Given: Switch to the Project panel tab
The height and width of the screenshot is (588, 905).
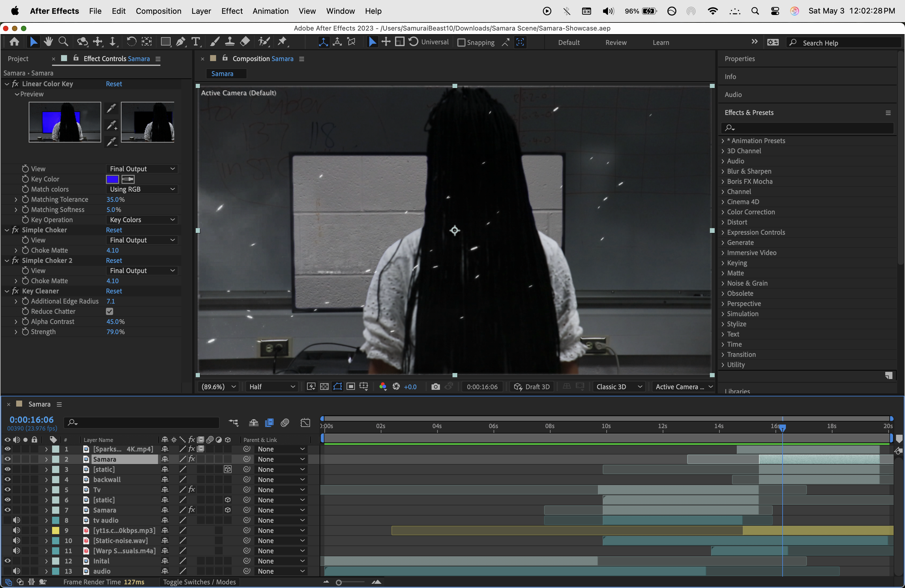Looking at the screenshot, I should [x=18, y=59].
